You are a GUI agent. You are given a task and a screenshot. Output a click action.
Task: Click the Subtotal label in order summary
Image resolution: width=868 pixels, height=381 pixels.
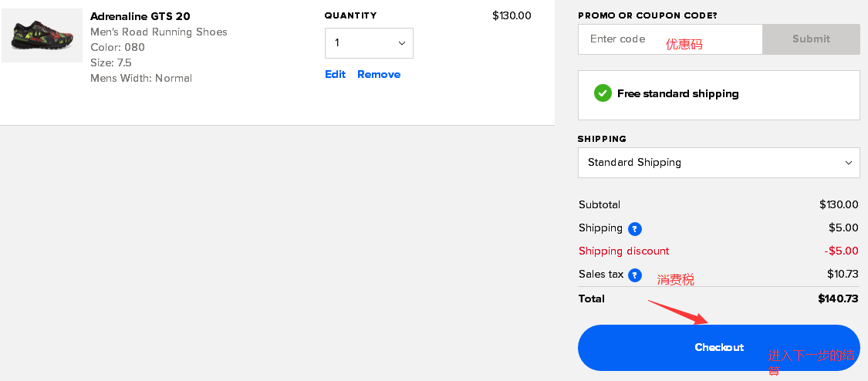tap(599, 204)
